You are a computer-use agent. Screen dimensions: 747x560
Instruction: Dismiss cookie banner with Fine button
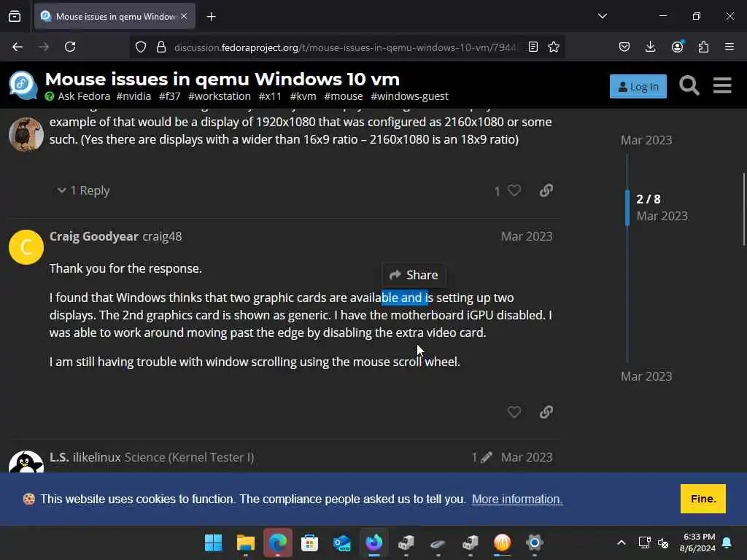point(703,499)
